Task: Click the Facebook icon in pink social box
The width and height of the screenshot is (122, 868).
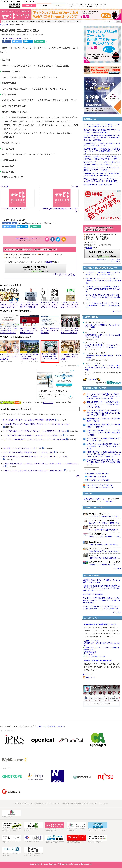Action: [x=52, y=239]
